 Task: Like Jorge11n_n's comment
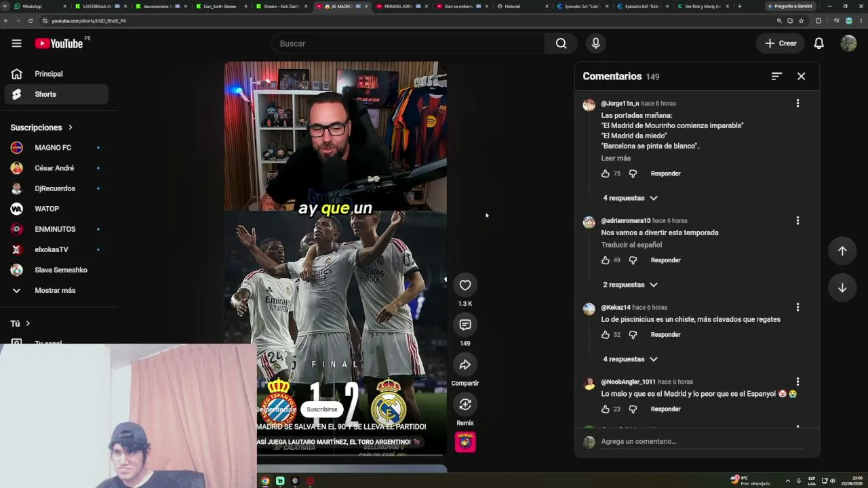coord(606,174)
